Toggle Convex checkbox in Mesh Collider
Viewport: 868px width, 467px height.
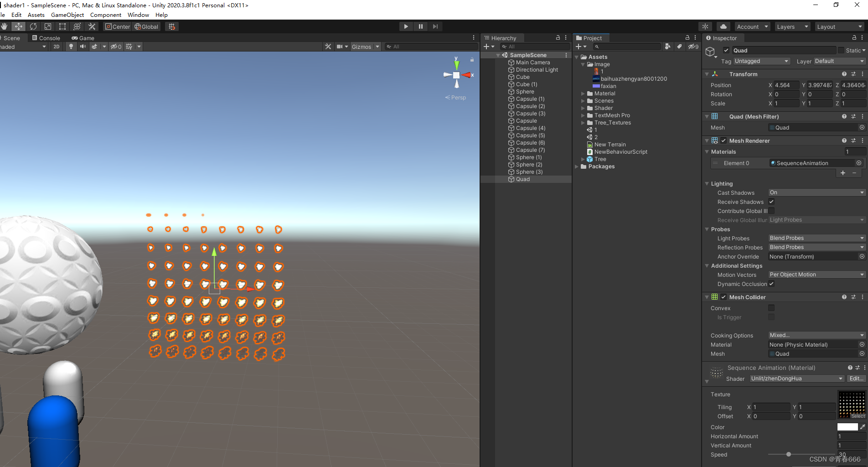click(771, 308)
